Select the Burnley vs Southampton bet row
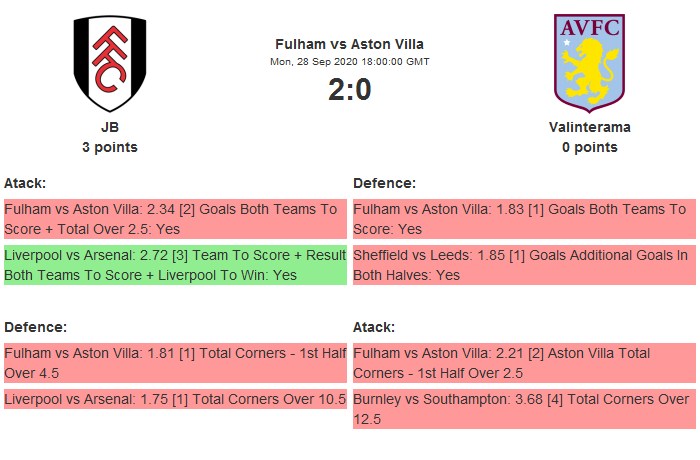The height and width of the screenshot is (460, 700). 524,409
